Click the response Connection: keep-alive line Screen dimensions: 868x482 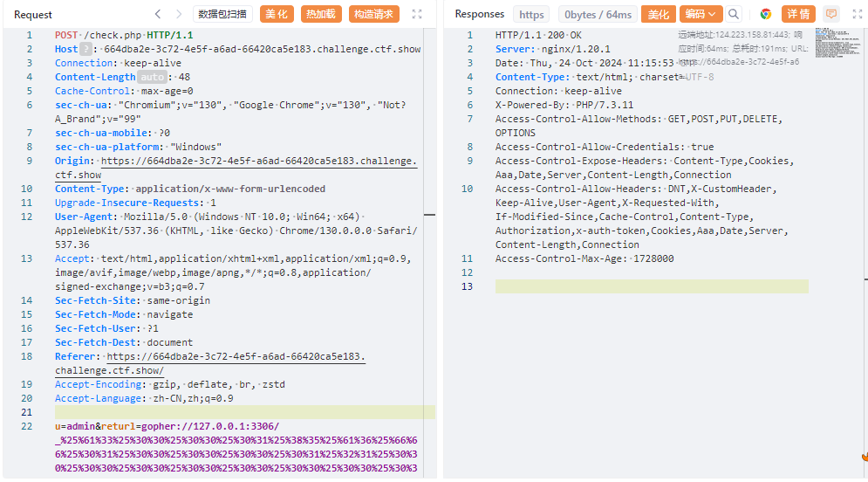coord(558,91)
